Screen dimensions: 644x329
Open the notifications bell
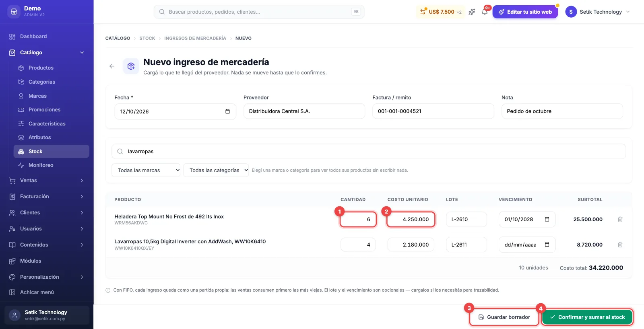tap(485, 12)
